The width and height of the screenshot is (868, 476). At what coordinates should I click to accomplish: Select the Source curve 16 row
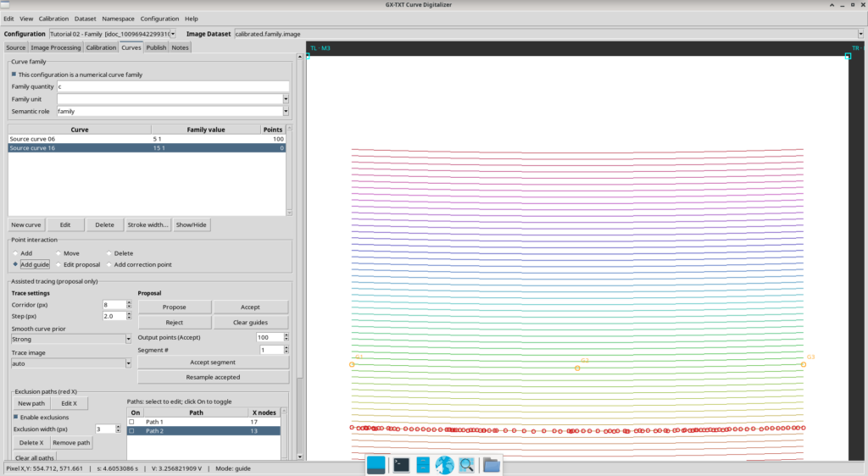coord(147,148)
